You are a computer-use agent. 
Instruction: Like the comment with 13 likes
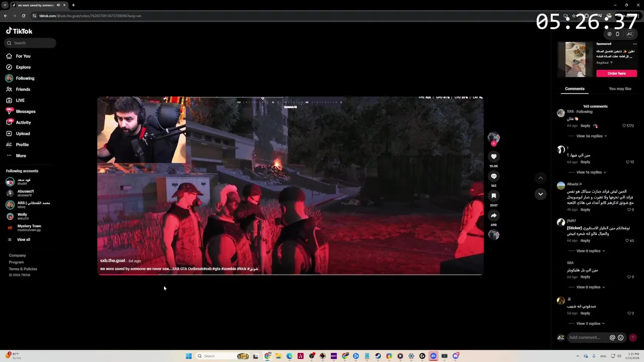point(627,162)
